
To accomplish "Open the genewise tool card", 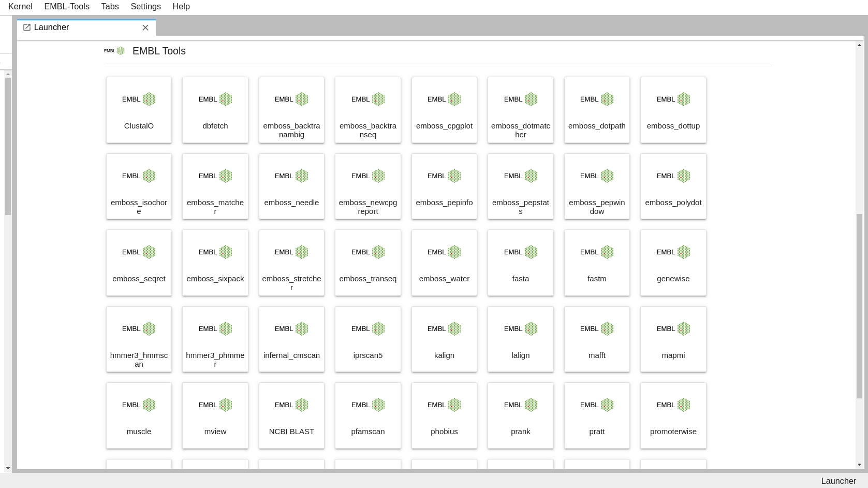I will coord(673,263).
